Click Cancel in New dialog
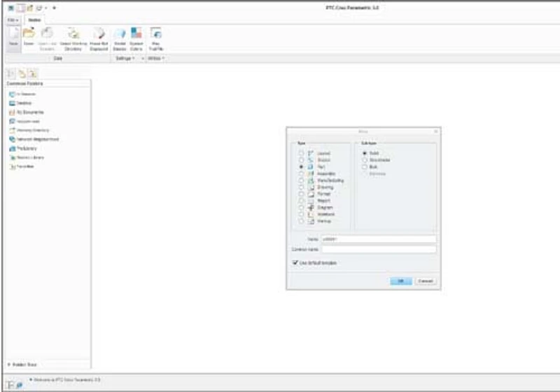This screenshot has height=392, width=560. (x=426, y=281)
